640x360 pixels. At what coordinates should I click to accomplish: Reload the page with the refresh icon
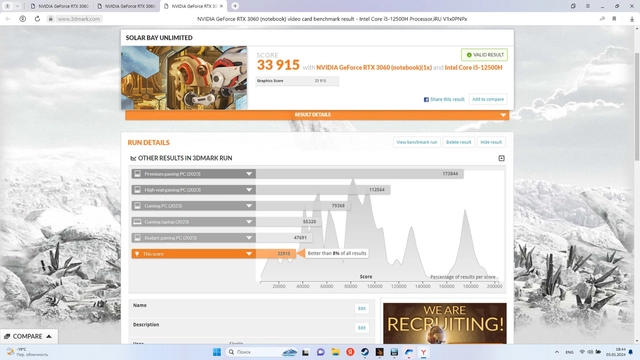click(x=37, y=19)
